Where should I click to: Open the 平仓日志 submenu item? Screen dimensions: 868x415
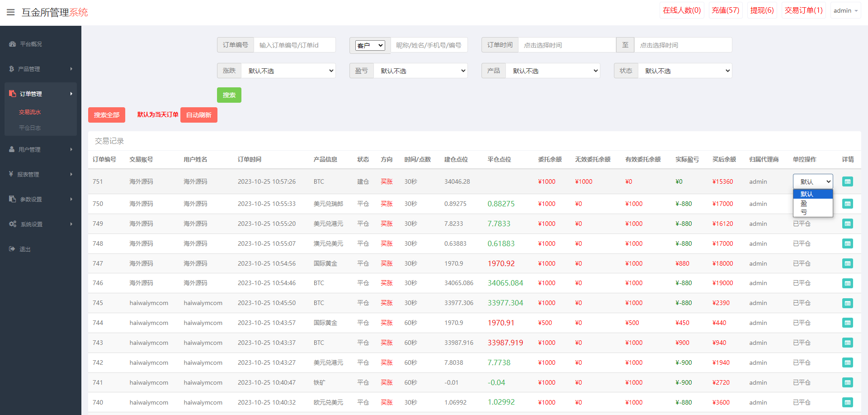pyautogui.click(x=30, y=128)
